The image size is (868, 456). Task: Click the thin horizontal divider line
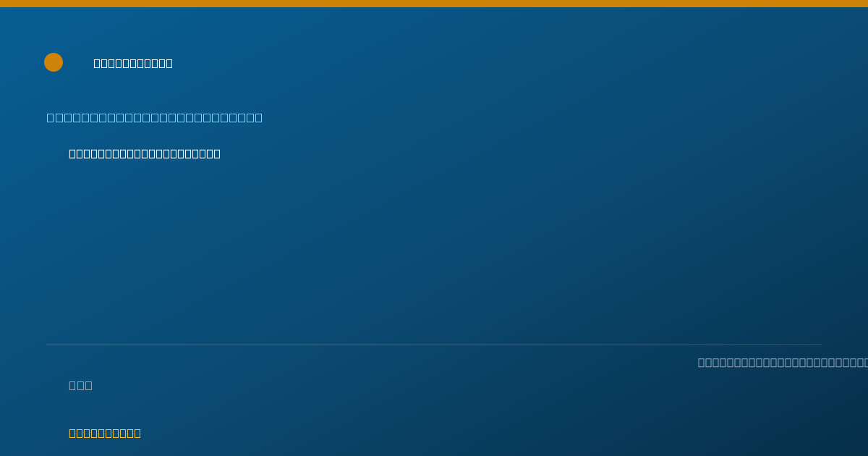[x=434, y=345]
